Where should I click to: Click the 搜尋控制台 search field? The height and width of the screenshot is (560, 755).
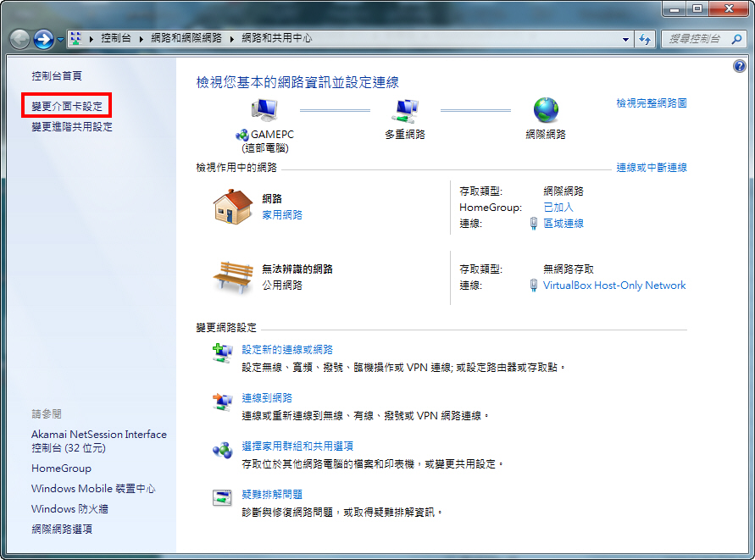[693, 39]
